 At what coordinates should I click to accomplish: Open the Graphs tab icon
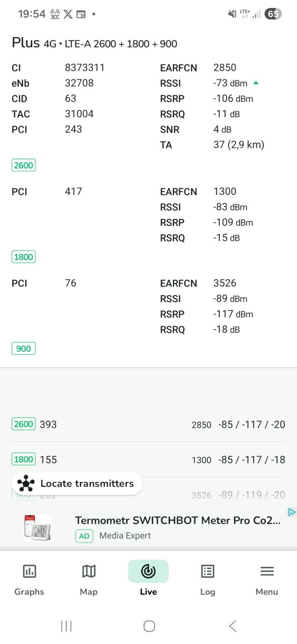pos(30,572)
